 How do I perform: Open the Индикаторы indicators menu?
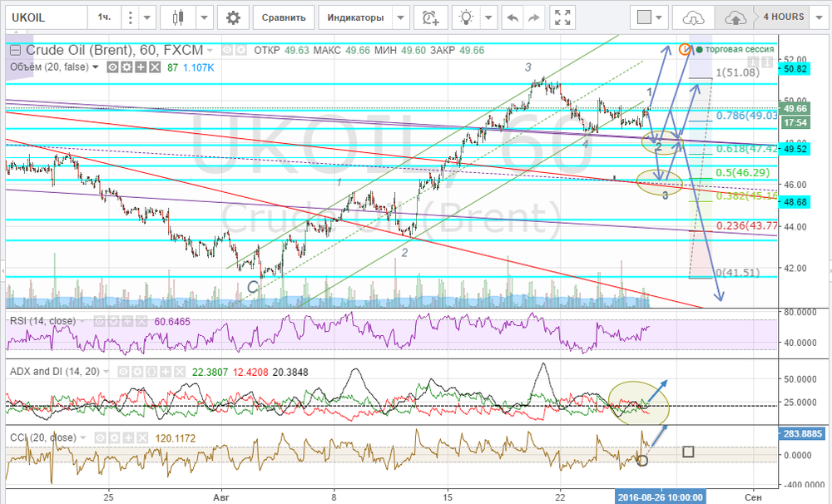point(355,17)
